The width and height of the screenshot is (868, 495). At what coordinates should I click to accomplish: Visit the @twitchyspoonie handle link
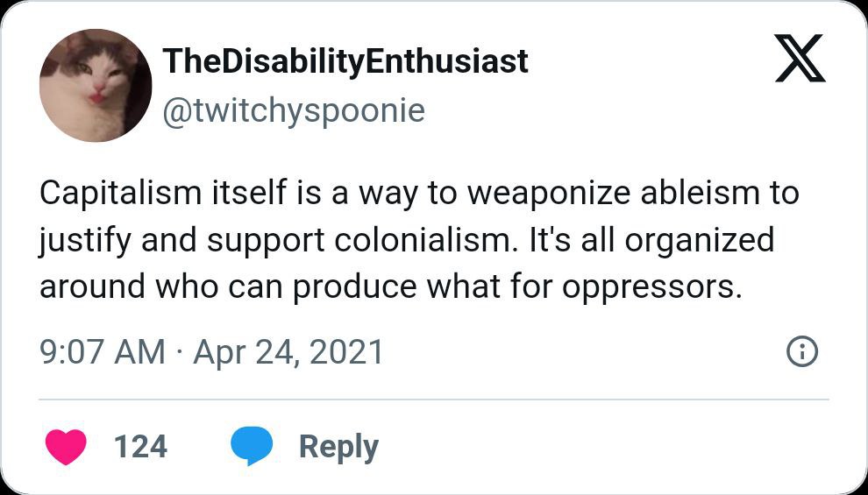point(294,110)
